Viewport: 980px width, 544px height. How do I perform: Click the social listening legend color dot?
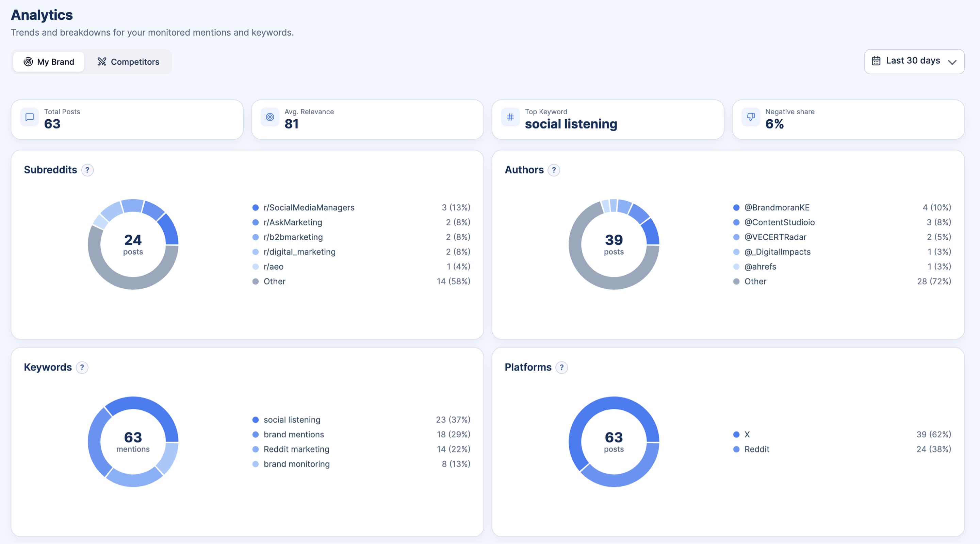(x=256, y=420)
